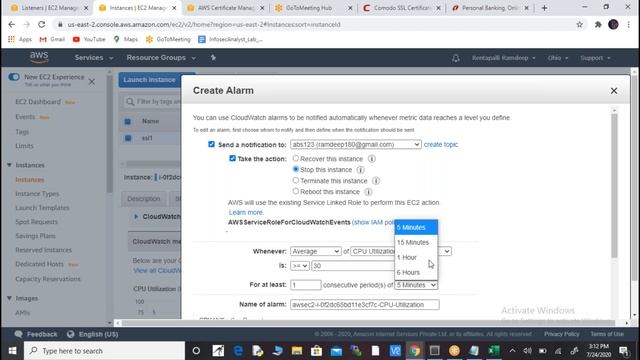Switch to the AWS Certificate Manager tab
This screenshot has height=360, width=640.
point(225,8)
